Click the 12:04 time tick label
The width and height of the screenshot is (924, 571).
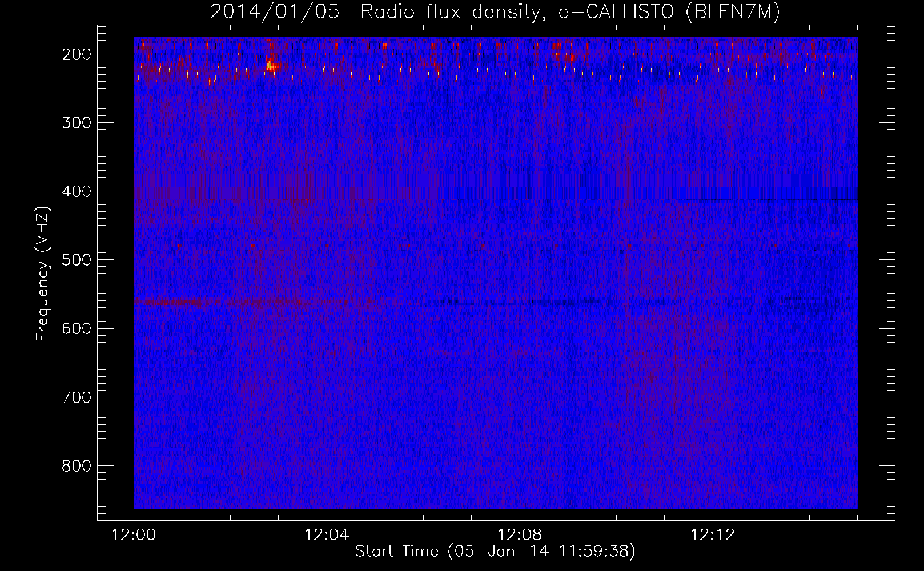pyautogui.click(x=327, y=535)
